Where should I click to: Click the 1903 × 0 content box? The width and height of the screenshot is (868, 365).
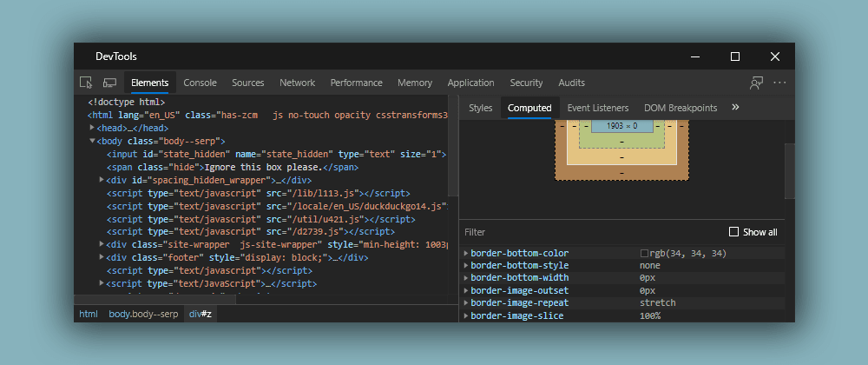(621, 126)
